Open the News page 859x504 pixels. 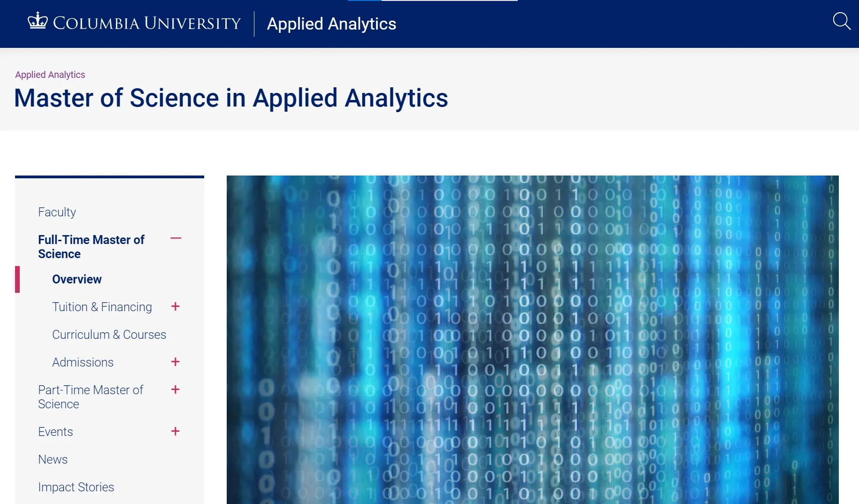[53, 459]
